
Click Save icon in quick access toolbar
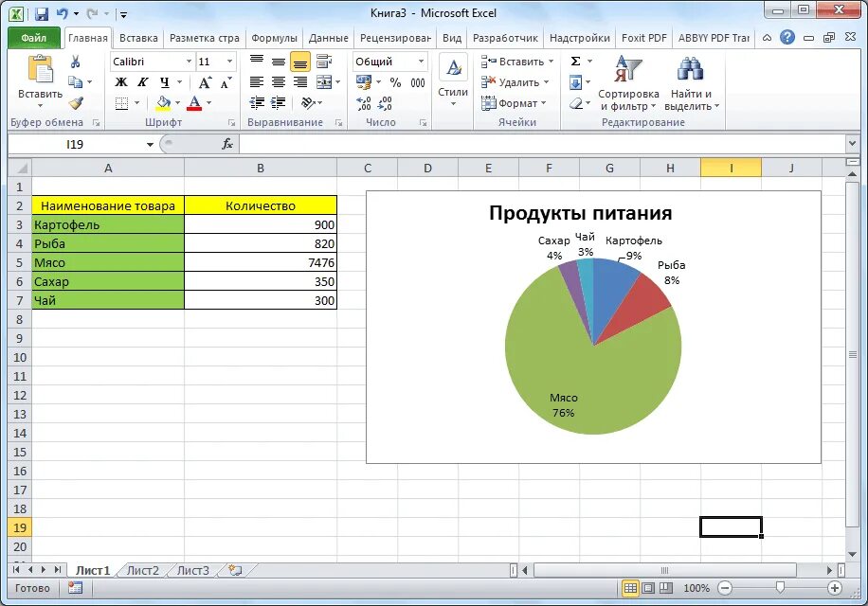coord(41,14)
